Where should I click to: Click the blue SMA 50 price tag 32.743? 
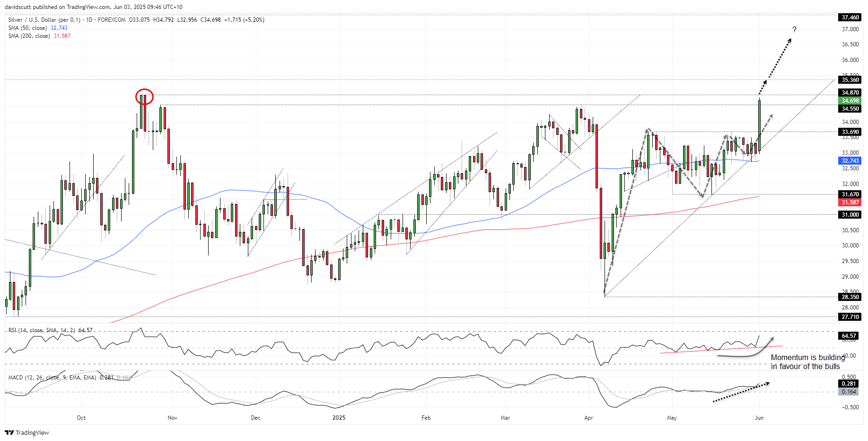850,161
